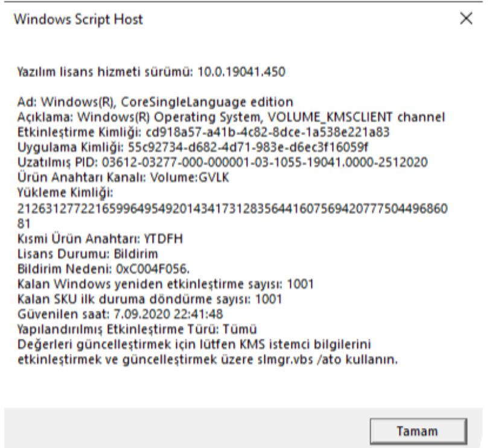Viewport: 490px width, 448px height.
Task: Click the 'Açıklama' VOLUME_KMSCLIENT channel line
Action: [x=231, y=117]
